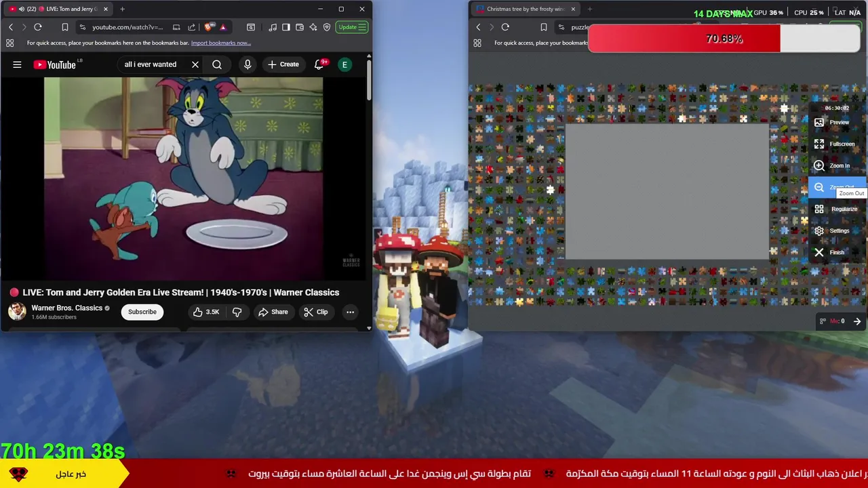Screen dimensions: 868x488
Task: Open Brave Rewards triangle icon
Action: point(222,27)
